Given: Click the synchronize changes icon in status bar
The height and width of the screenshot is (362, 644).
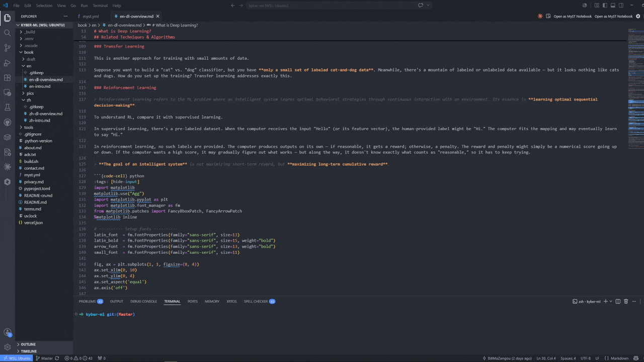Looking at the screenshot, I should [x=57, y=358].
